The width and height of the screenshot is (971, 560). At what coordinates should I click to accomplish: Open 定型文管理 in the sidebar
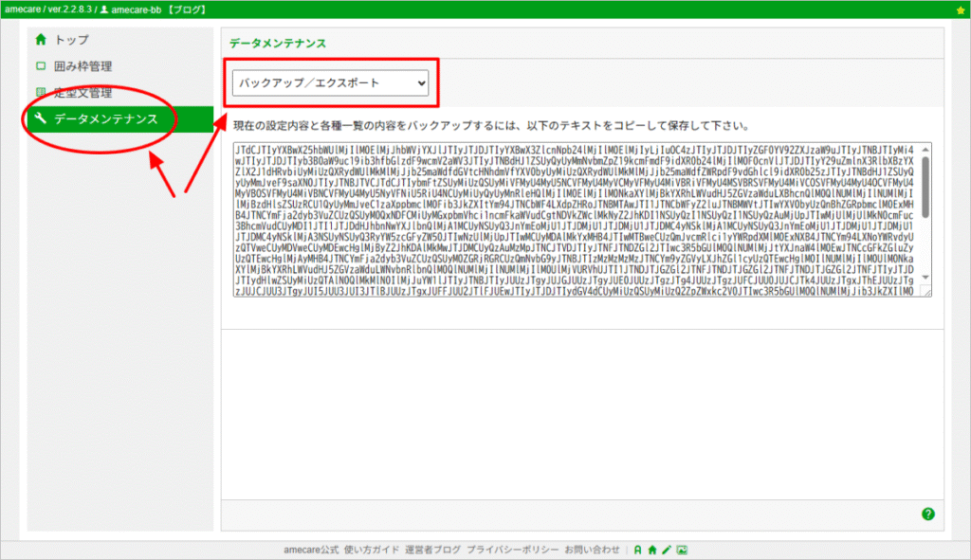pyautogui.click(x=82, y=93)
